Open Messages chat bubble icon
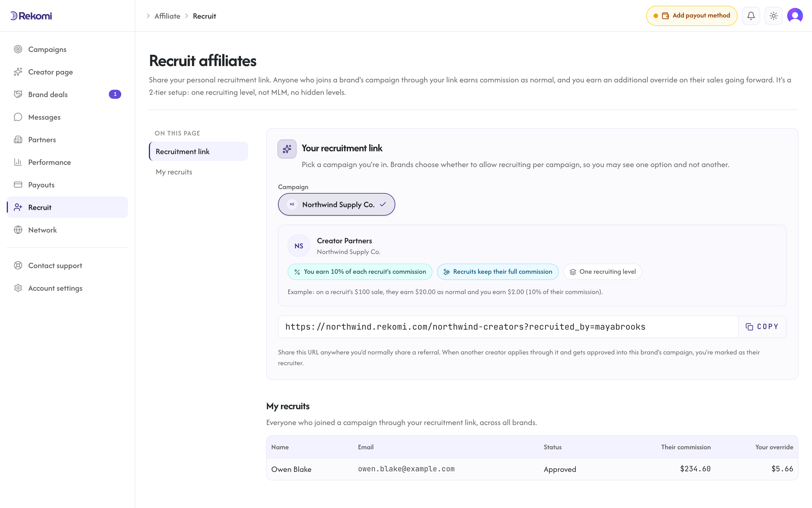Viewport: 812px width, 508px height. click(x=18, y=117)
